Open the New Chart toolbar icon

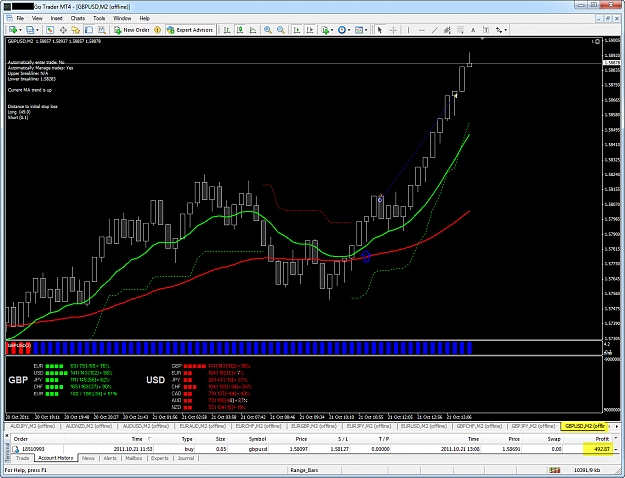[x=13, y=30]
